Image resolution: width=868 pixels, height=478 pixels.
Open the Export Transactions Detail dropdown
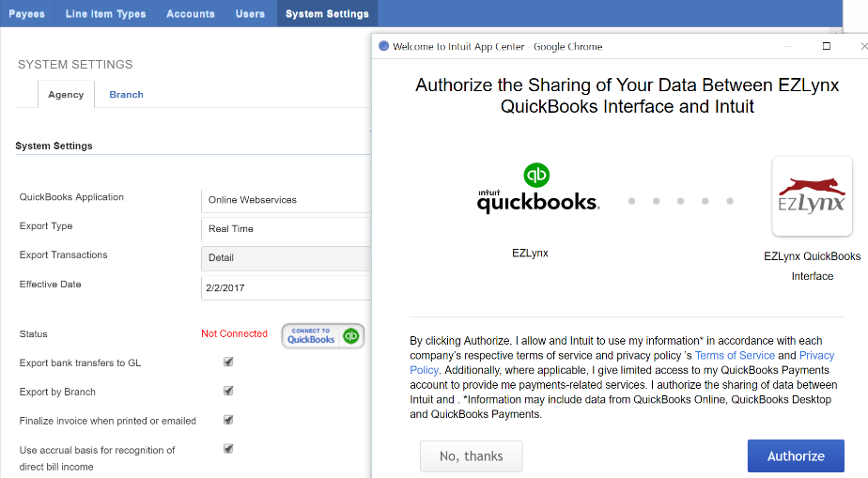(286, 258)
